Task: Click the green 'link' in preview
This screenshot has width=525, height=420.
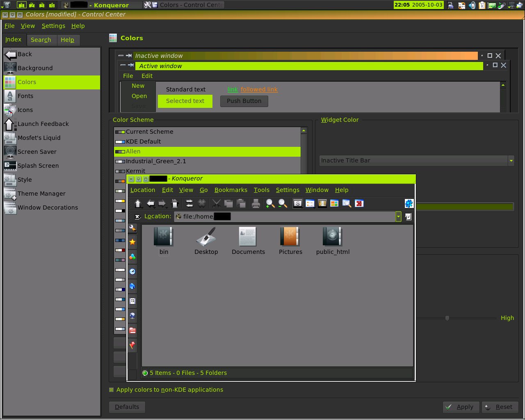Action: 233,89
